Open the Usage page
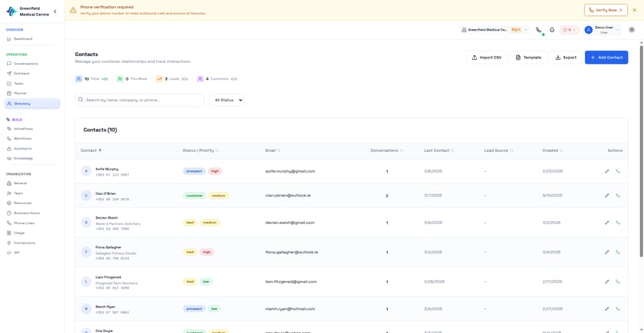 coord(31,233)
